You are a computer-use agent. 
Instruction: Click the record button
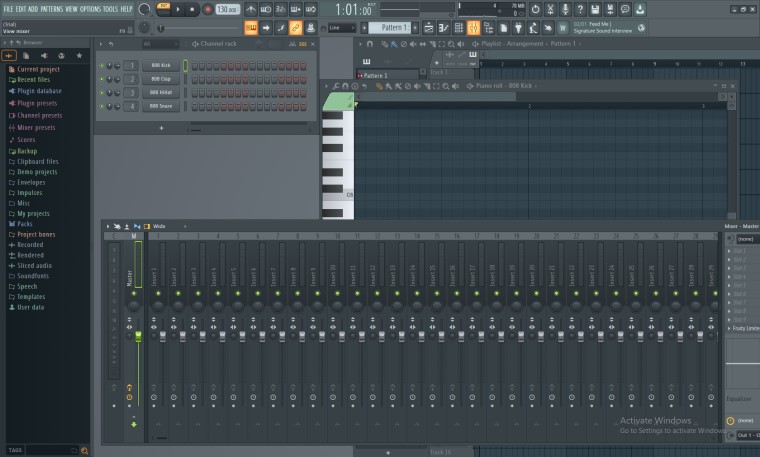tap(207, 9)
